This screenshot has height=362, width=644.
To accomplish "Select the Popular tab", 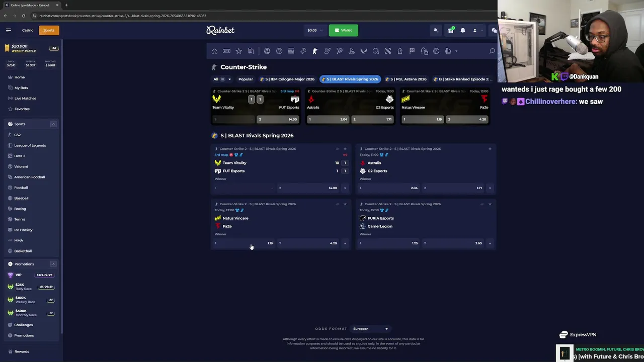I will tap(246, 79).
